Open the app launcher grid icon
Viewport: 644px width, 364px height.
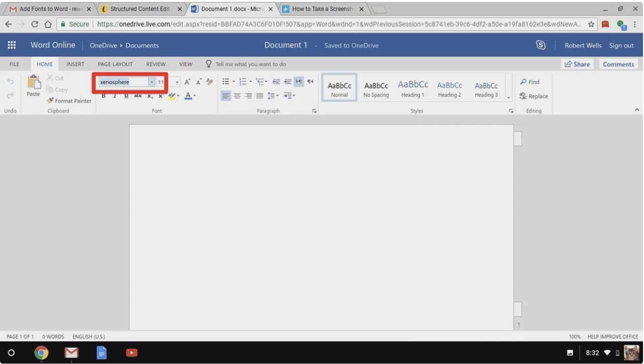(11, 45)
